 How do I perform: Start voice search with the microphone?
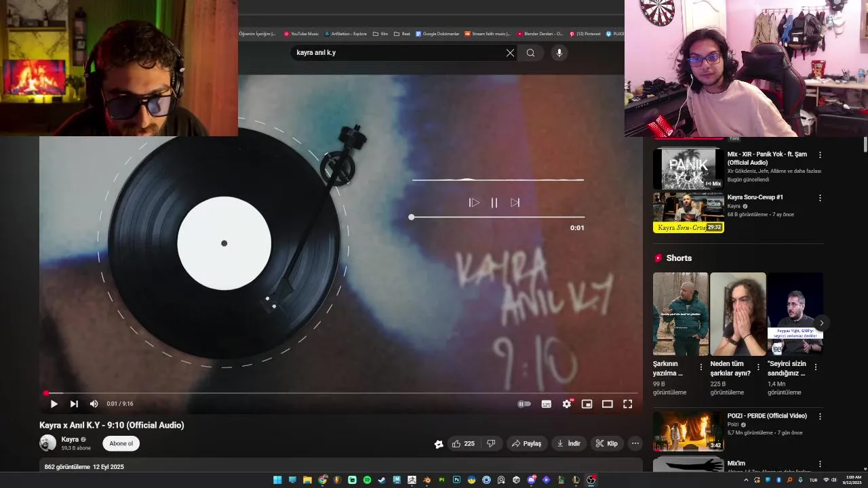559,53
